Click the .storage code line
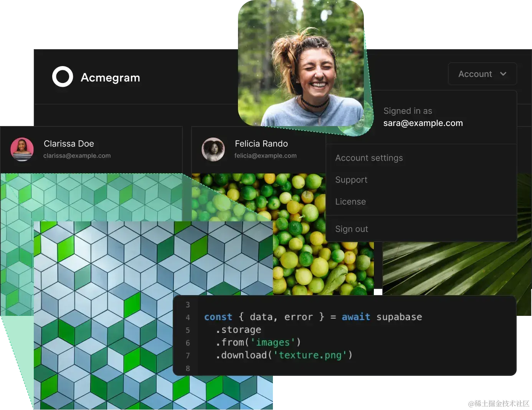Viewport: 532px width, 410px height. coord(238,330)
